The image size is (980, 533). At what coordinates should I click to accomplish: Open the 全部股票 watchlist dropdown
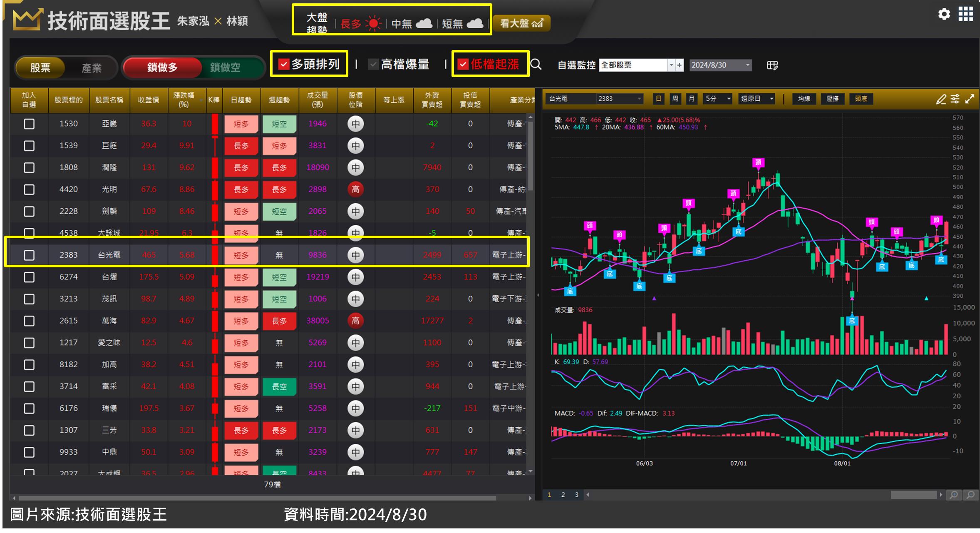pos(671,65)
